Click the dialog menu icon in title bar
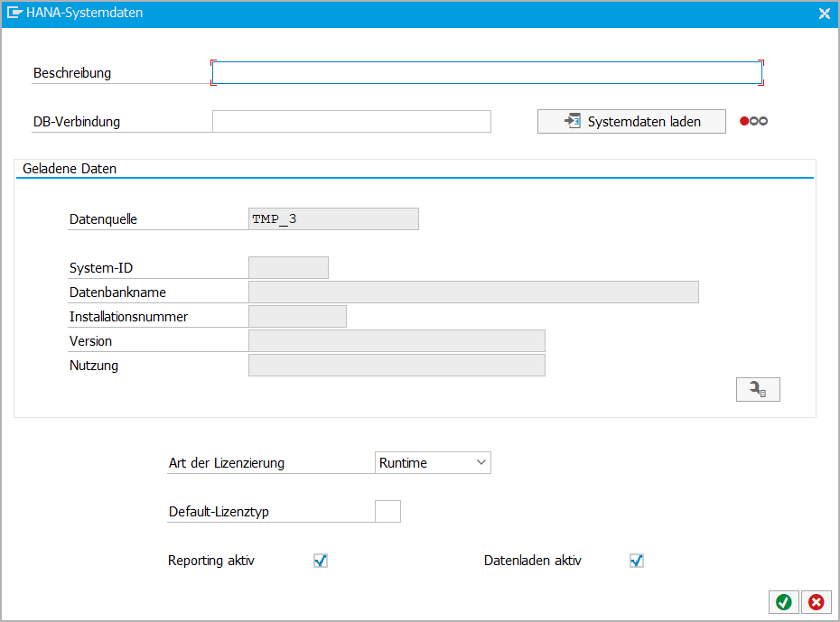 14,13
